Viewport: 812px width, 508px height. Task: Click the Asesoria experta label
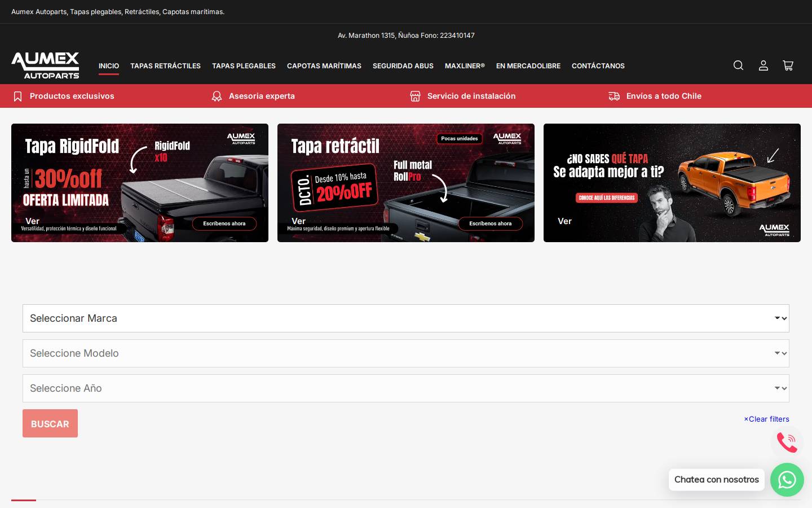pyautogui.click(x=262, y=96)
